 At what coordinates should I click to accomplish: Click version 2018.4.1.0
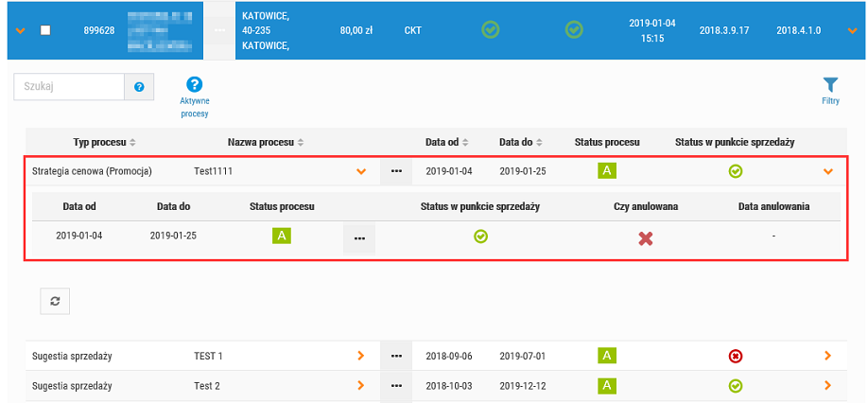click(x=799, y=30)
